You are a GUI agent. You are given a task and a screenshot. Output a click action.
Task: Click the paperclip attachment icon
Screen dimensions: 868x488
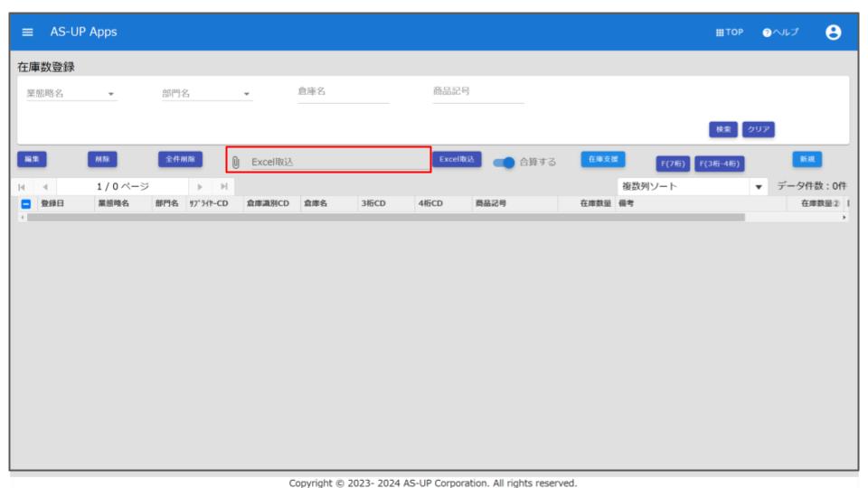click(x=236, y=162)
